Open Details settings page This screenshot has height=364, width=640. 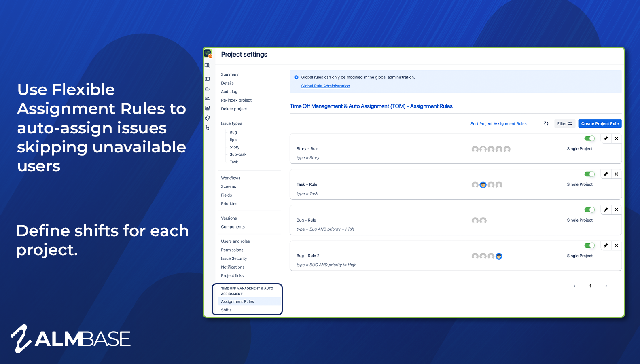tap(227, 83)
